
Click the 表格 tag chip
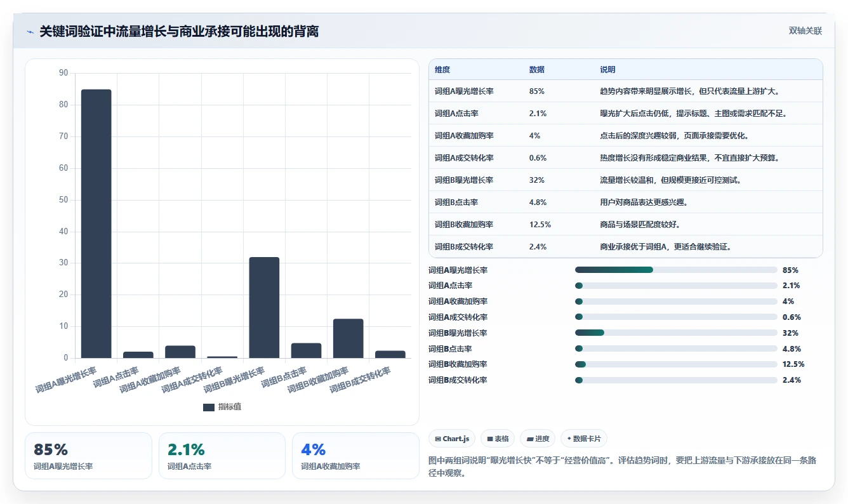click(497, 439)
